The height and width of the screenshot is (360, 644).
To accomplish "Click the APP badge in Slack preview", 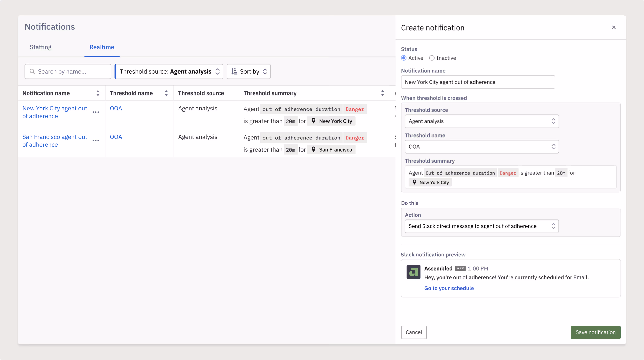I will tap(460, 269).
